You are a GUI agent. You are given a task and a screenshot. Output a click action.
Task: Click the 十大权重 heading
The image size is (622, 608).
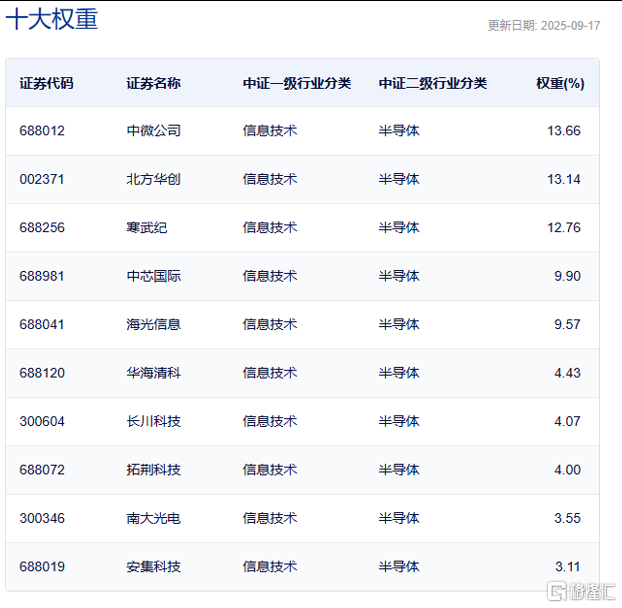coord(52,19)
